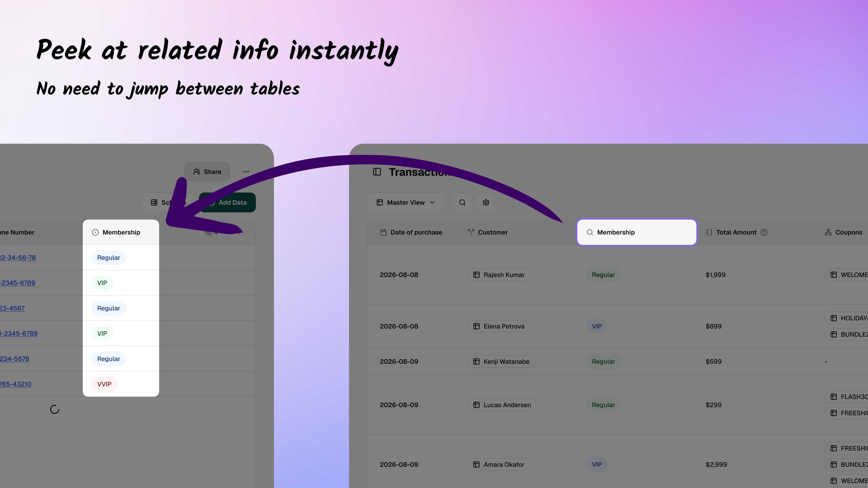Open the Amara Okafor customer record chip
Screen dimensions: 868x488
[x=499, y=465]
